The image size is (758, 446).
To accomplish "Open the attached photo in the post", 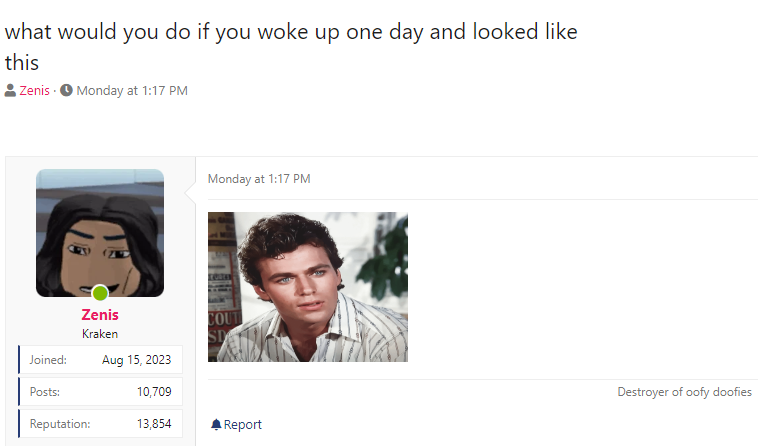I will coord(308,287).
